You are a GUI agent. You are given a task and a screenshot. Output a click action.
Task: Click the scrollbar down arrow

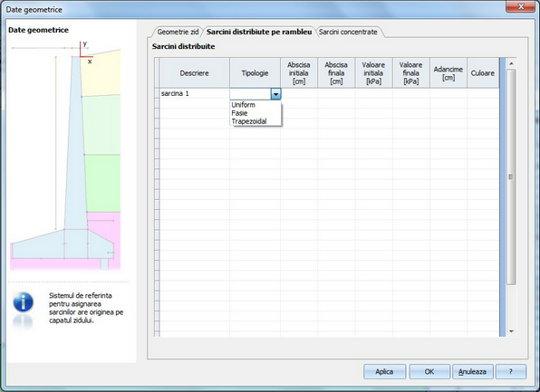(x=511, y=331)
